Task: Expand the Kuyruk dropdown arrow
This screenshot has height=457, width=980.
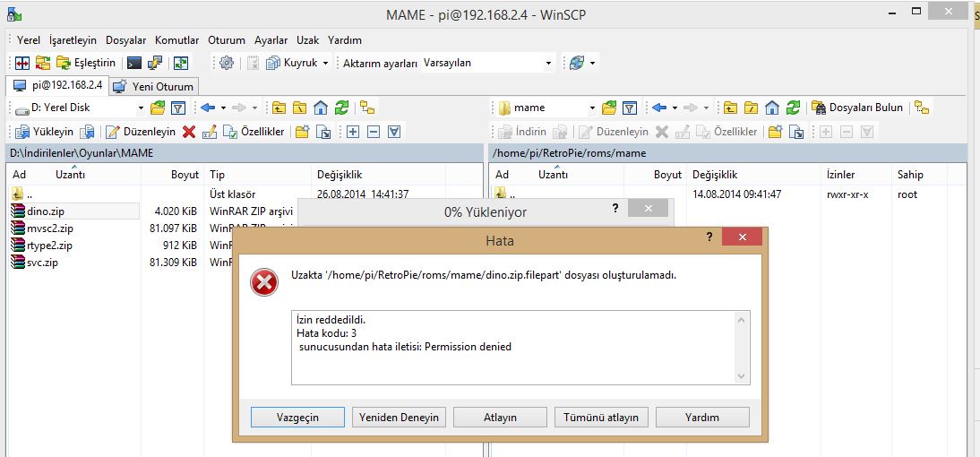Action: click(326, 63)
